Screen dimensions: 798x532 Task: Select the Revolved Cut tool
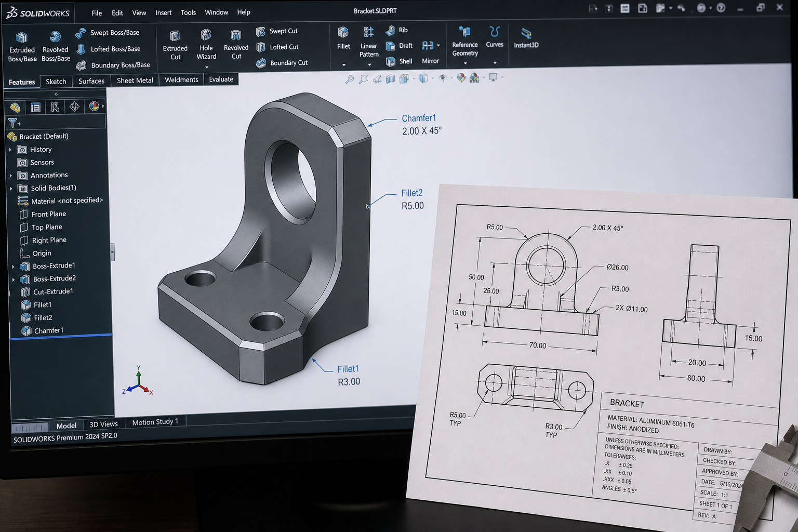coord(236,45)
